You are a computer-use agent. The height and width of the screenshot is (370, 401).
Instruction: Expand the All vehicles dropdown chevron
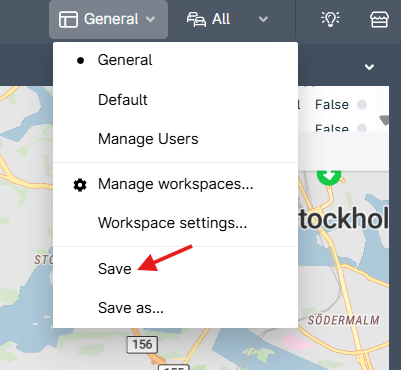tap(263, 19)
